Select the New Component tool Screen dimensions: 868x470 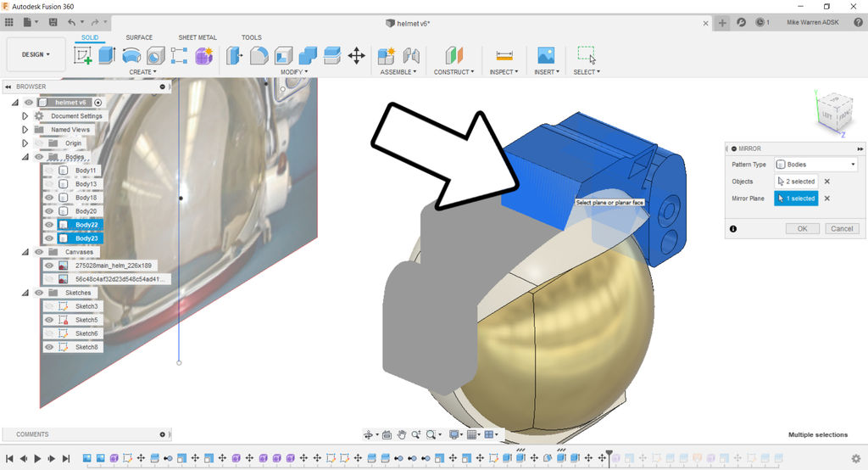(387, 55)
